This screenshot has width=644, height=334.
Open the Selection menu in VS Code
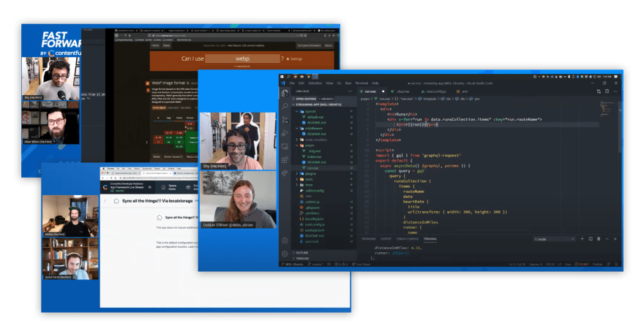[x=315, y=83]
